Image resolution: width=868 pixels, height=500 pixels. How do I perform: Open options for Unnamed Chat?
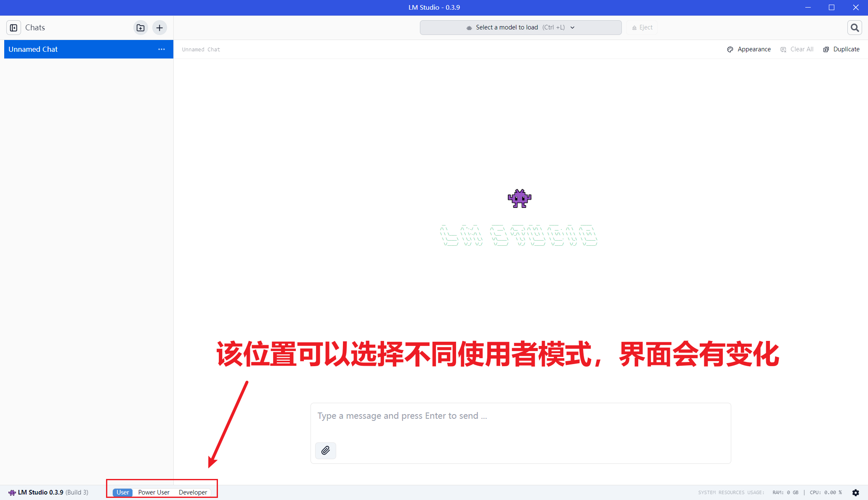(162, 49)
